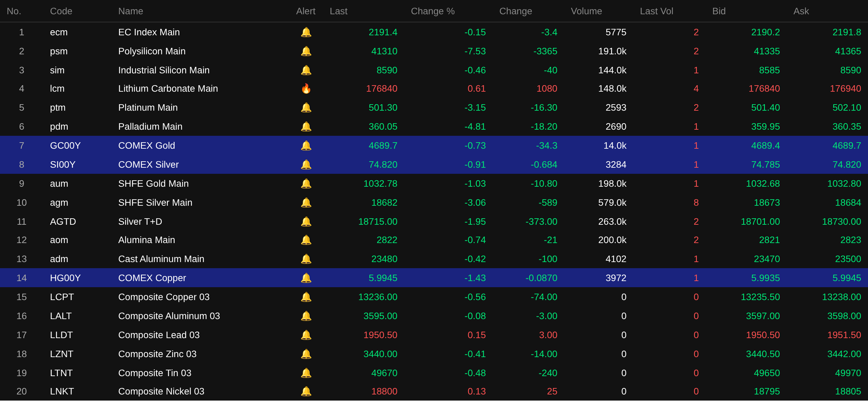Viewport: 868px width, 406px height.
Task: Select the GC00Y code cell
Action: point(65,146)
